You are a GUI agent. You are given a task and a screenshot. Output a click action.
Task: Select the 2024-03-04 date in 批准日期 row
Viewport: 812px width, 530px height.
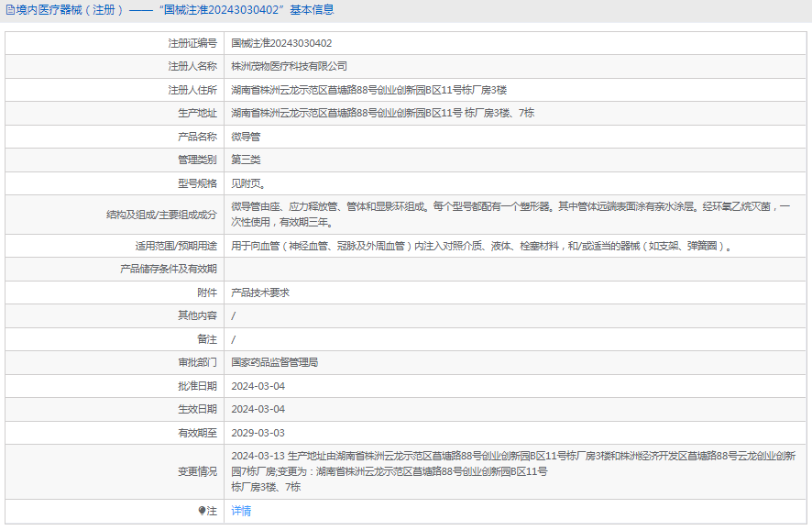pyautogui.click(x=258, y=386)
